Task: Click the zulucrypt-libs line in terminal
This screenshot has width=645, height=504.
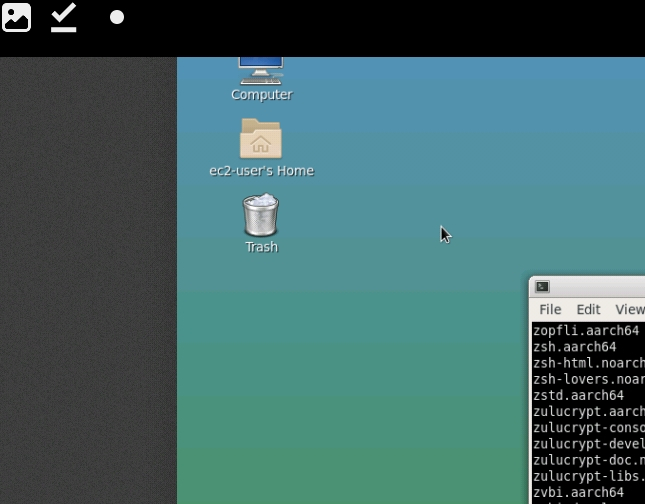Action: click(588, 476)
